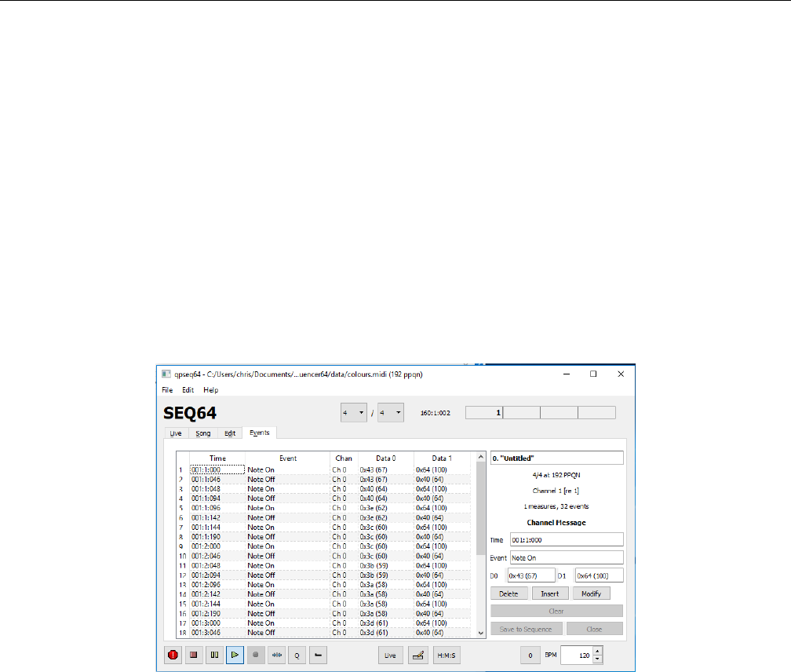Click the Event column header
The height and width of the screenshot is (672, 791).
pyautogui.click(x=287, y=458)
